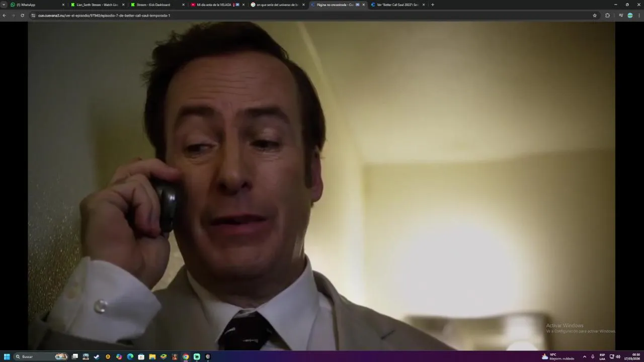Change the ESP LAA keyboard language

(602, 356)
